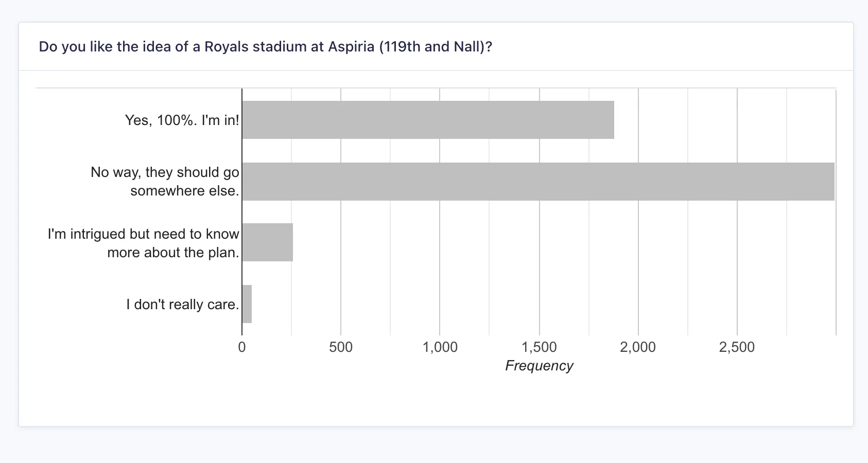Click the 2,500 axis tick label
This screenshot has height=463, width=868.
pos(737,347)
